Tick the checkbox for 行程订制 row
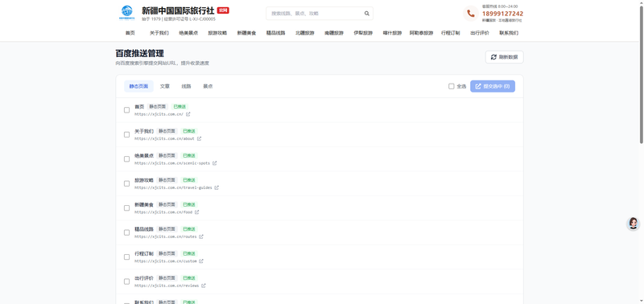Image resolution: width=644 pixels, height=304 pixels. (x=127, y=257)
